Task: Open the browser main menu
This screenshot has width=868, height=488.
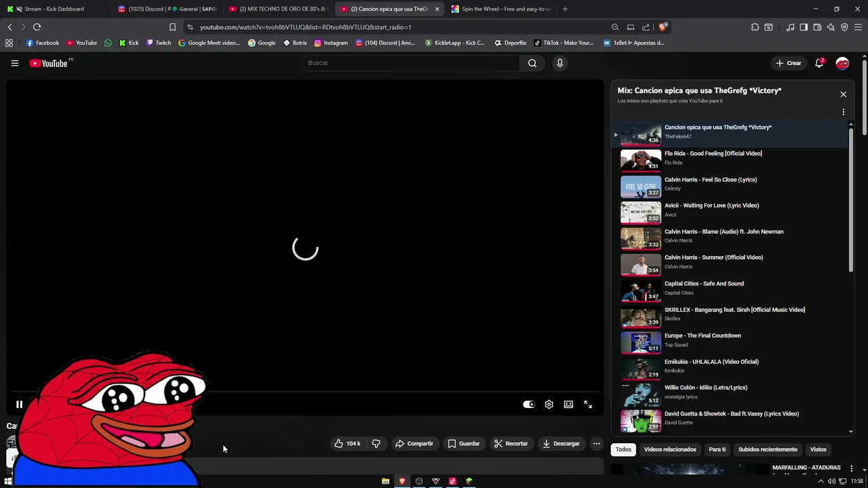Action: click(858, 27)
